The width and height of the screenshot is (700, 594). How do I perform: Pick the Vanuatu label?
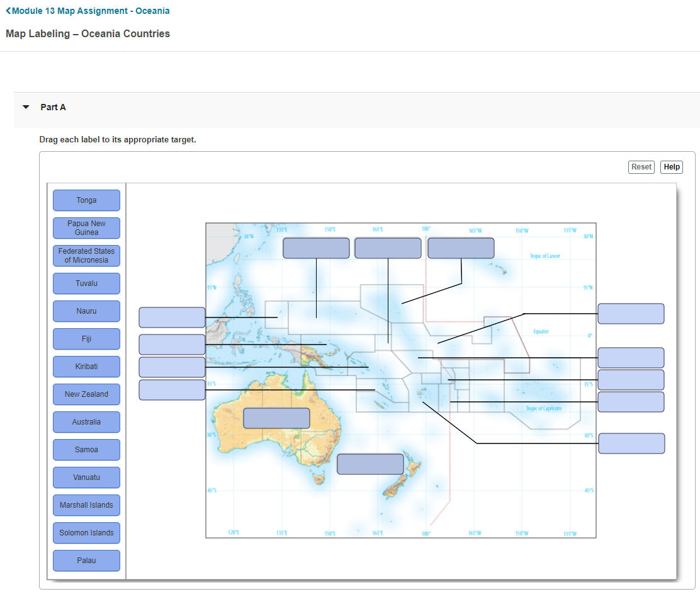click(x=87, y=477)
